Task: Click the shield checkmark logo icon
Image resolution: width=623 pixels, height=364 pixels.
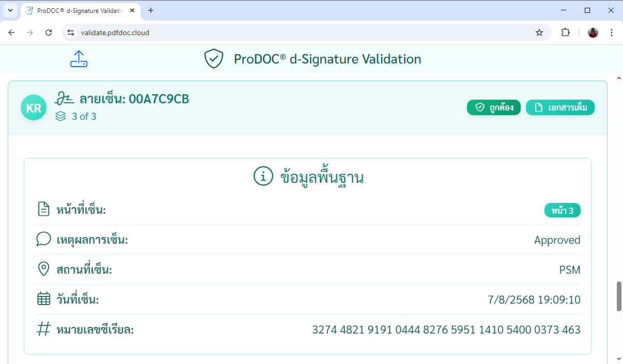Action: pyautogui.click(x=213, y=59)
